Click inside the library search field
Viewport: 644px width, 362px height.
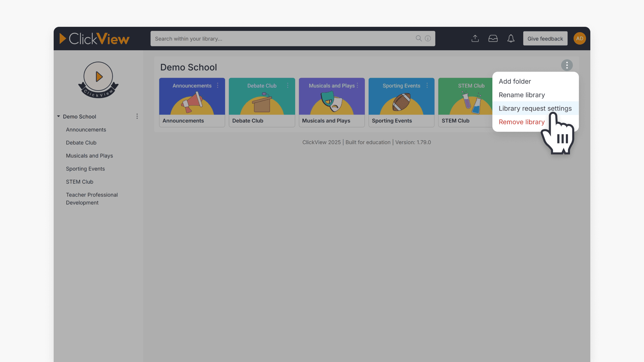pos(268,39)
